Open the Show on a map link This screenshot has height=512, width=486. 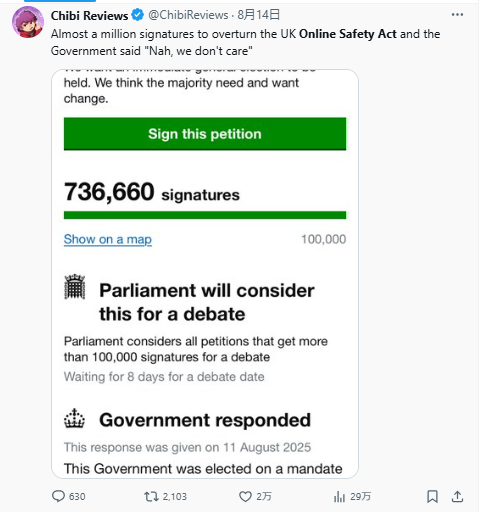108,239
